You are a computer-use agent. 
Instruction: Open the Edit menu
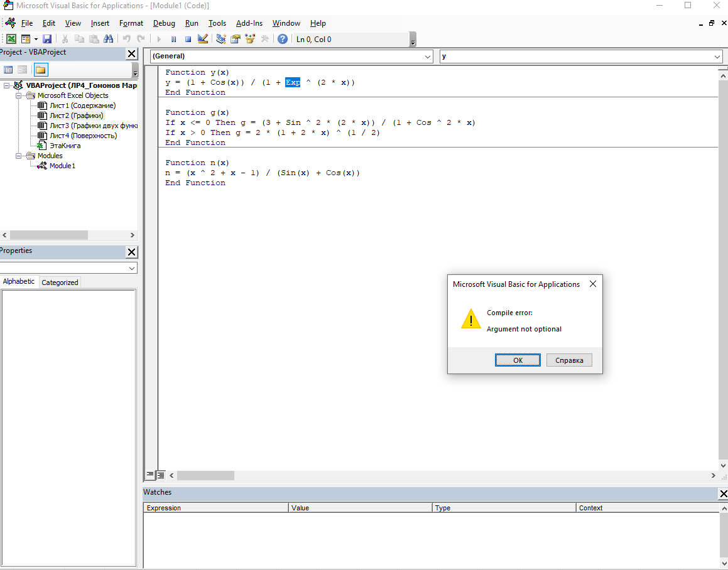click(49, 23)
